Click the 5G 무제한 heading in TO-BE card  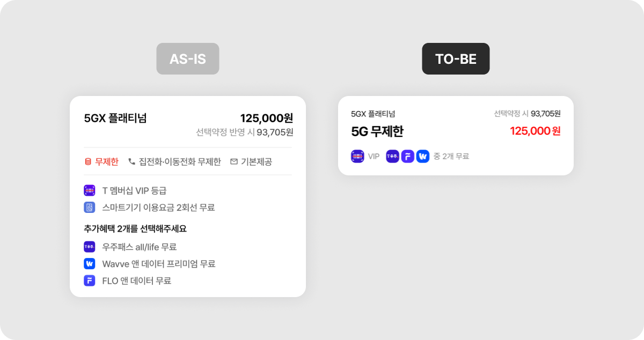click(x=378, y=131)
